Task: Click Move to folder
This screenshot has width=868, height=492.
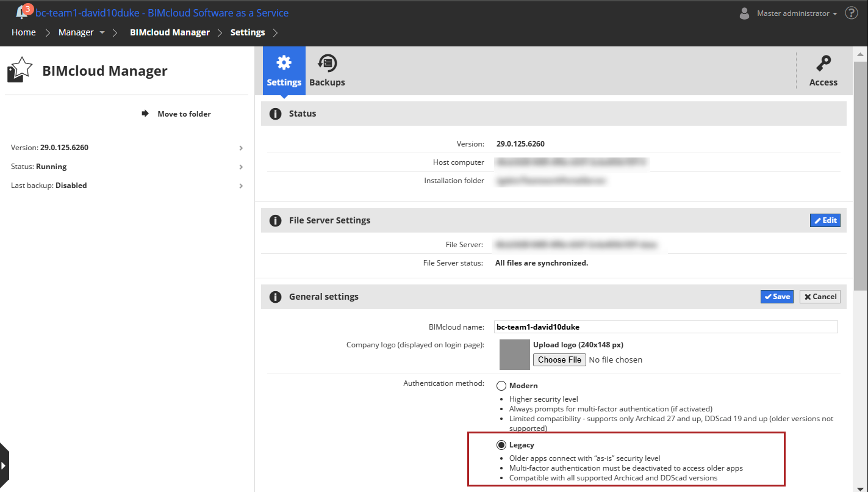Action: (x=177, y=114)
